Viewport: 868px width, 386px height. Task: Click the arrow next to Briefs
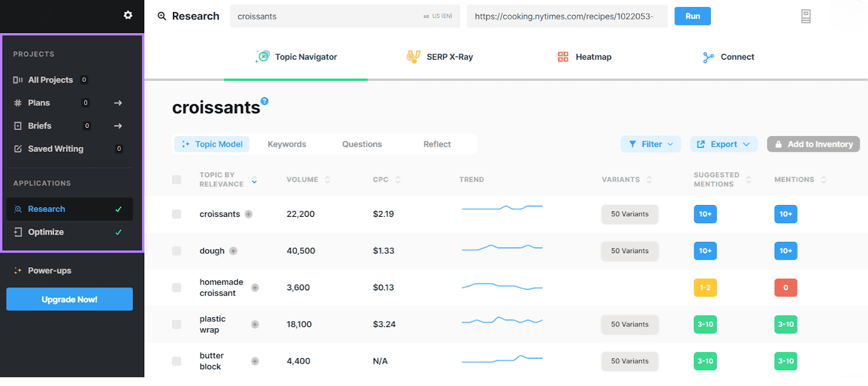pyautogui.click(x=118, y=126)
